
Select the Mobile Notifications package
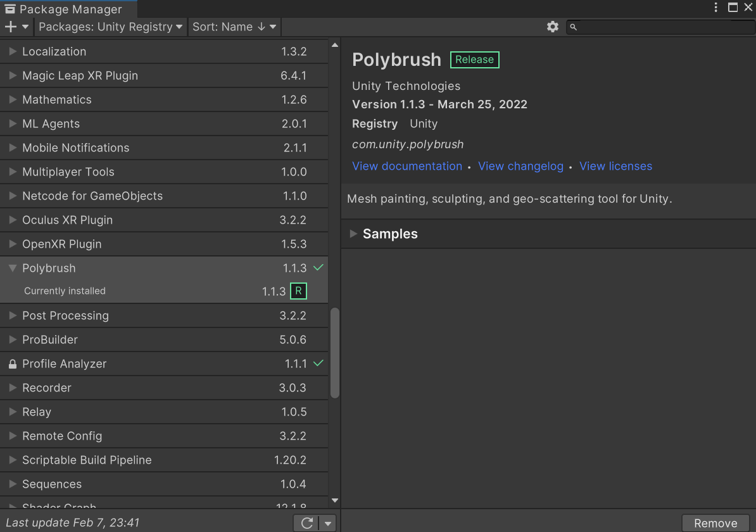[x=164, y=148]
